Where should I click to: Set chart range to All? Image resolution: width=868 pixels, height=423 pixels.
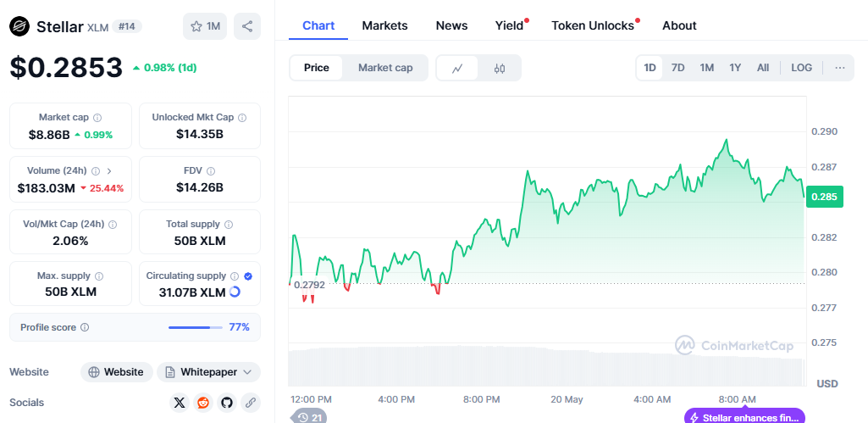pyautogui.click(x=763, y=68)
